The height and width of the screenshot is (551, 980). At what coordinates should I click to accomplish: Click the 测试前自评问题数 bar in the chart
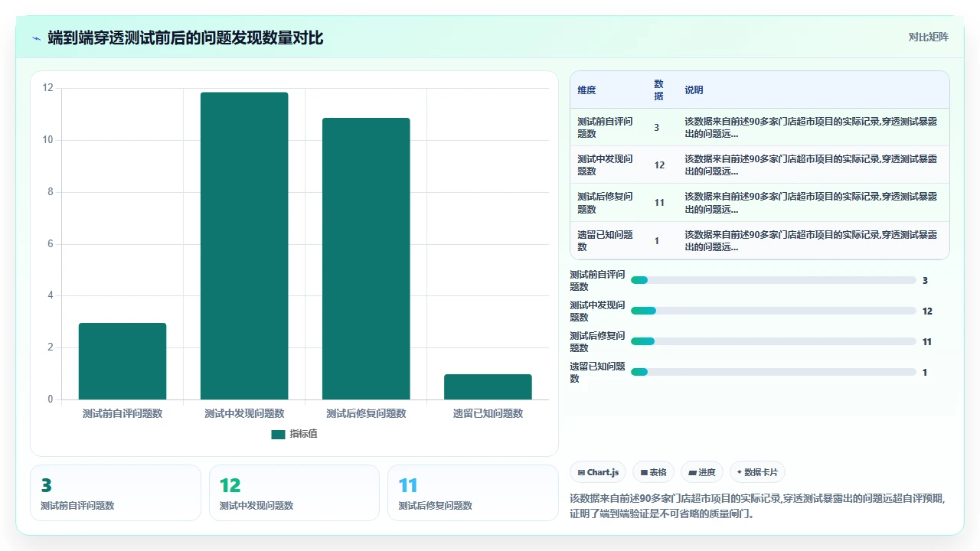(x=122, y=361)
